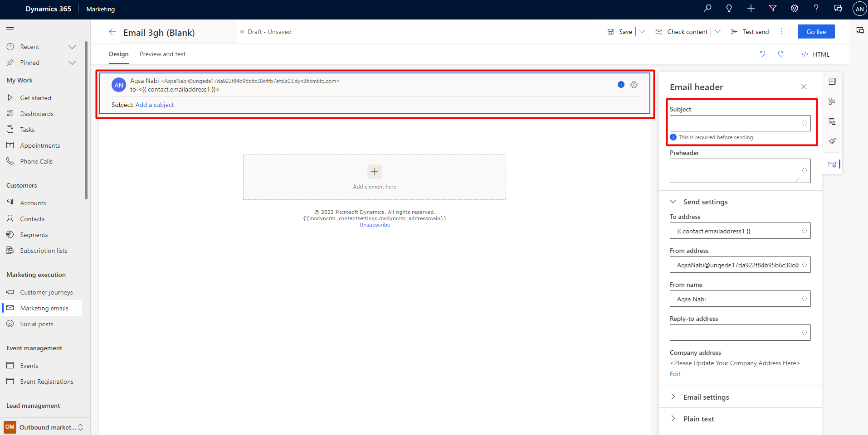Open the General styles paintbrush icon
This screenshot has width=868, height=435.
832,141
